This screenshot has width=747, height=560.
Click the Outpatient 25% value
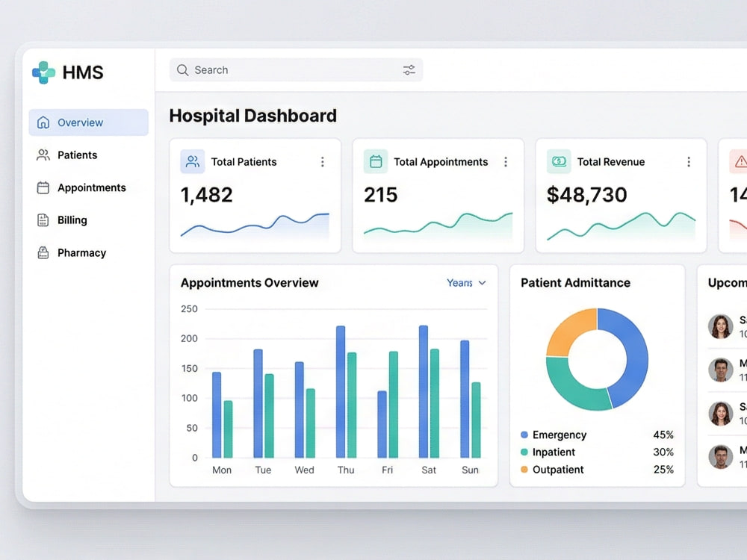point(663,470)
